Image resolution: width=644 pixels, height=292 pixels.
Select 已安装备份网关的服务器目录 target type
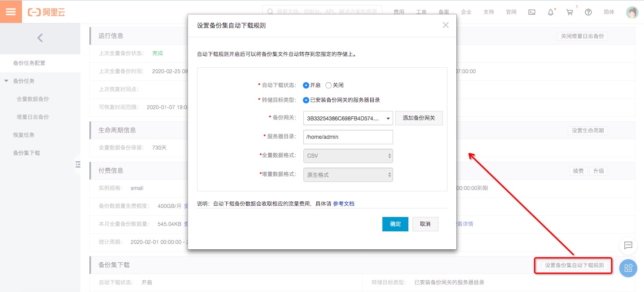[306, 100]
